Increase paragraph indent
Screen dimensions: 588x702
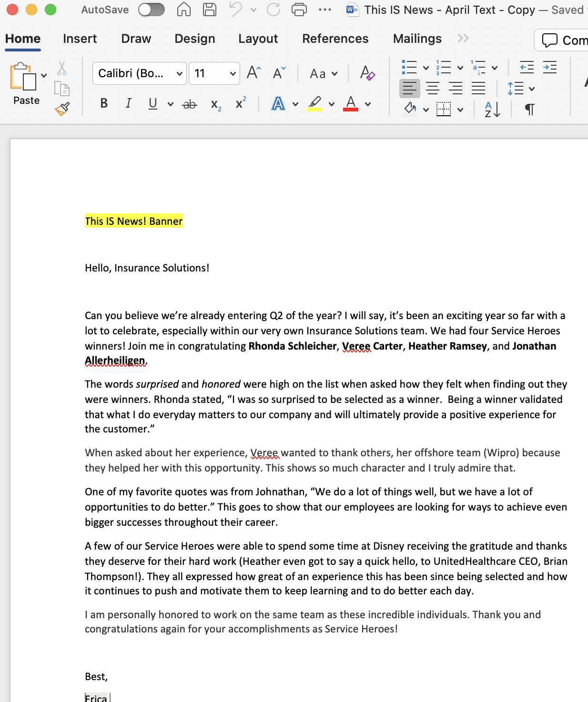[x=550, y=68]
